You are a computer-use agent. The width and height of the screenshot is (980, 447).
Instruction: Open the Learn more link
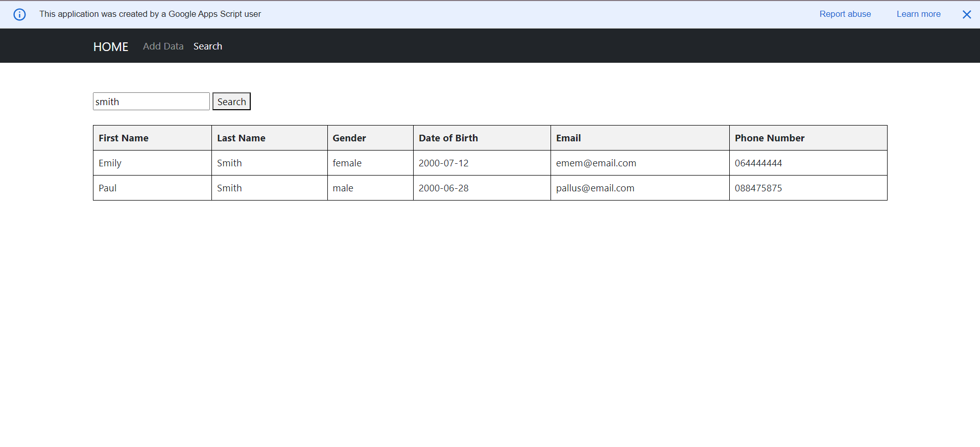(x=918, y=14)
